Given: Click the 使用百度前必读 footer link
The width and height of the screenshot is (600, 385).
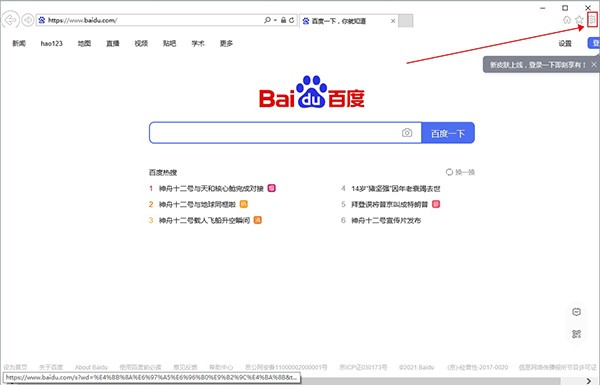Looking at the screenshot, I should tap(140, 367).
